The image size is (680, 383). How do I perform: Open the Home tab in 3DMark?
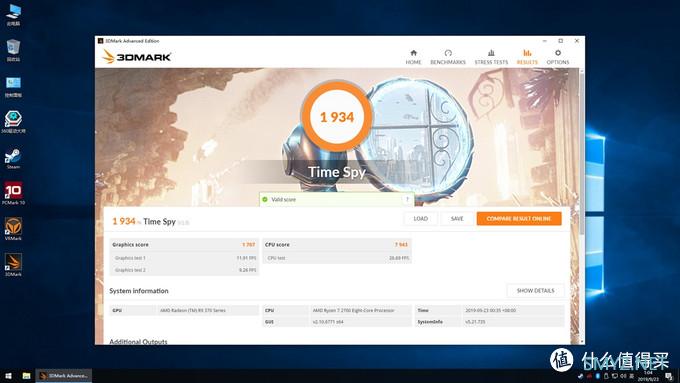pyautogui.click(x=413, y=57)
